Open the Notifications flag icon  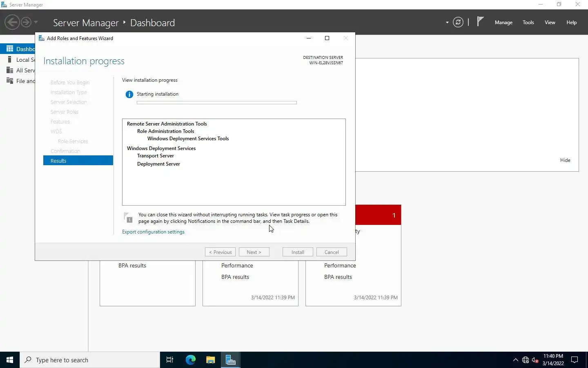480,22
